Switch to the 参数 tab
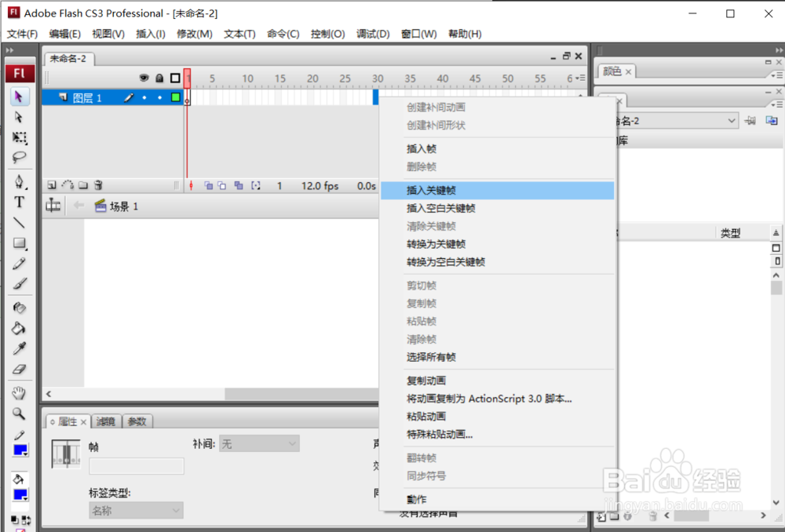This screenshot has height=532, width=785. tap(137, 422)
